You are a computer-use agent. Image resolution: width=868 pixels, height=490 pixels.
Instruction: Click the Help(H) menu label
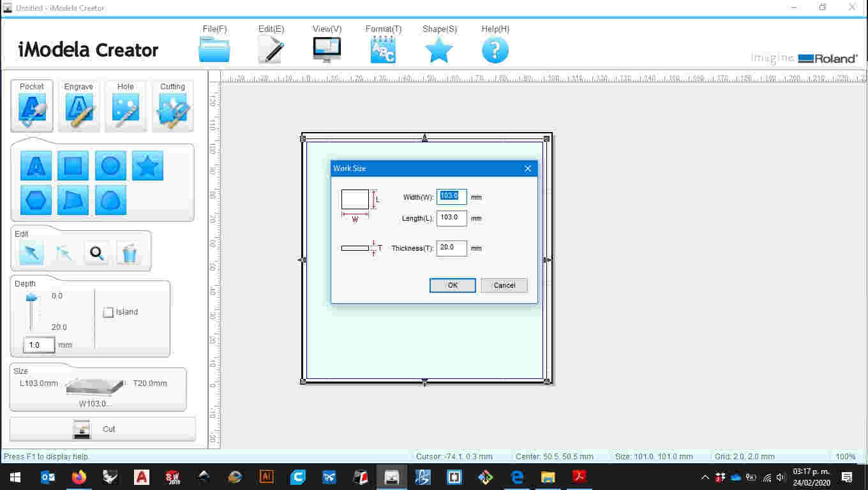coord(495,29)
